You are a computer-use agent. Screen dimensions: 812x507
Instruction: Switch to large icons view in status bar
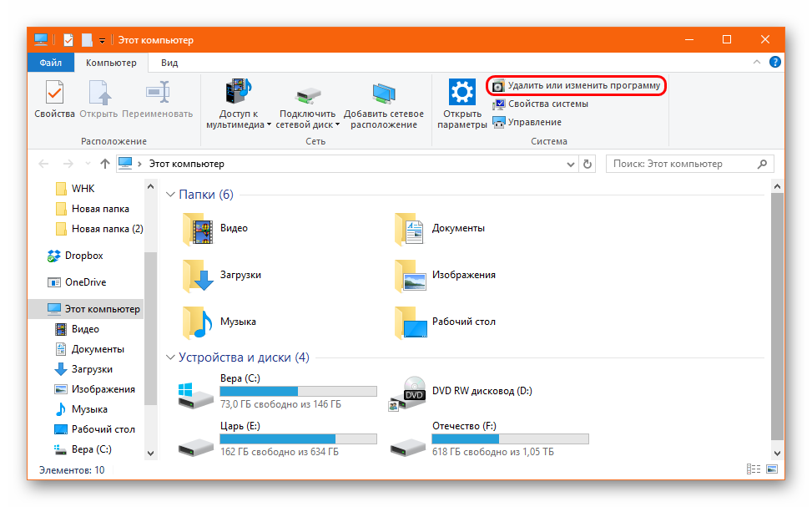coord(772,470)
